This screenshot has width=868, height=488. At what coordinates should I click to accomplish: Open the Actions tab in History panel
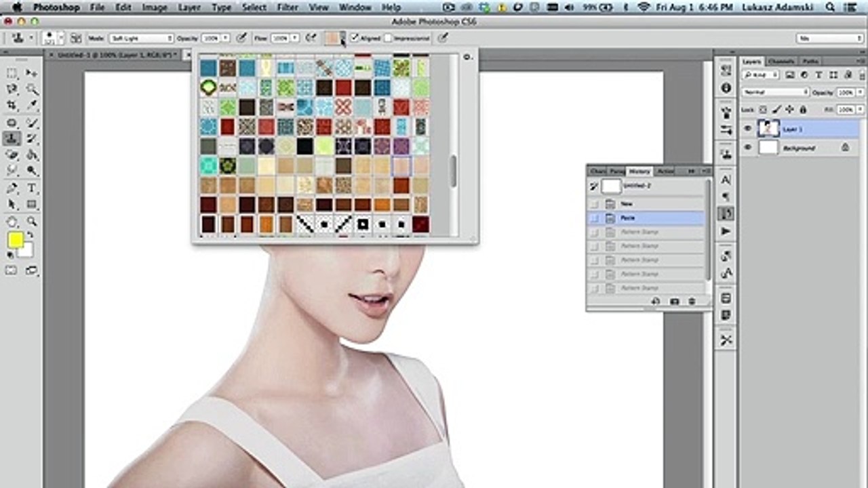click(x=665, y=171)
